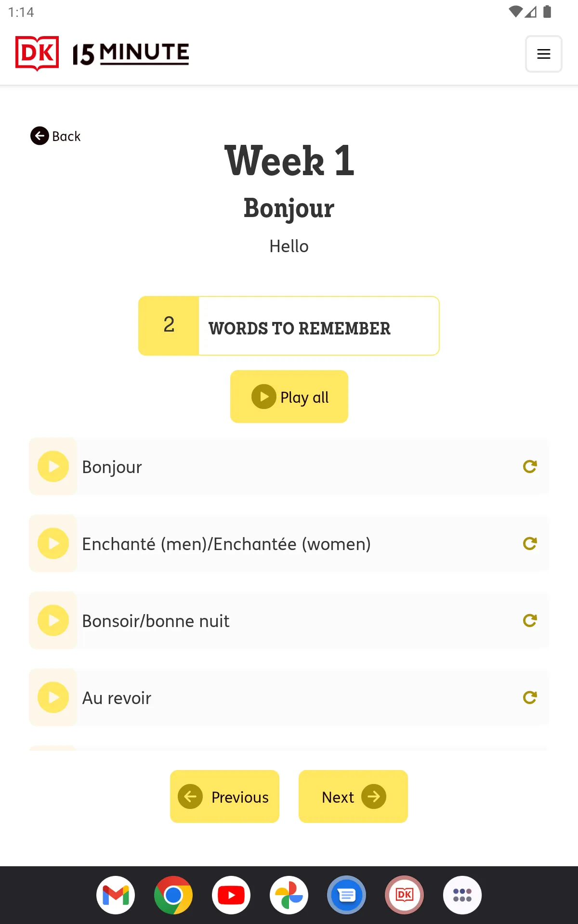The height and width of the screenshot is (924, 578).
Task: Open YouTube from the dock
Action: tap(231, 895)
